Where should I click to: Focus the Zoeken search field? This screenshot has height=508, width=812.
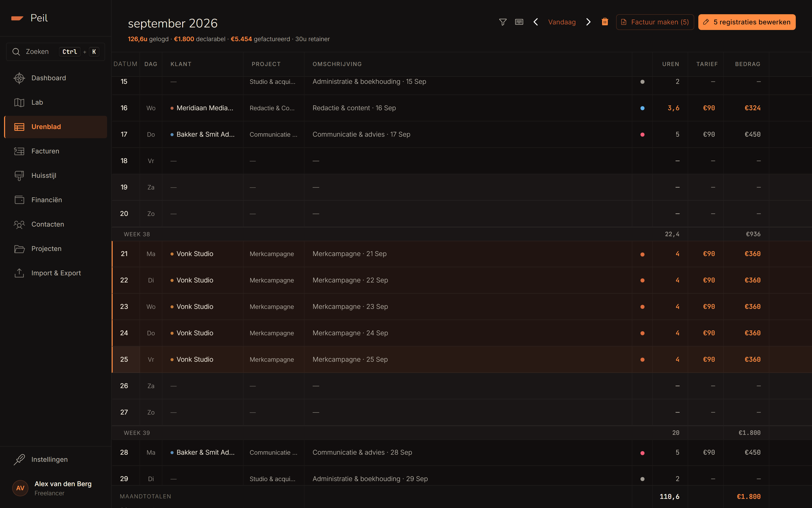[56, 52]
